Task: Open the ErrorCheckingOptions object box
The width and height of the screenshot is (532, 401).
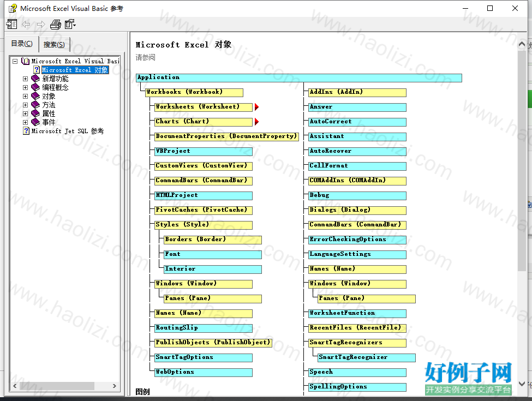Action: pyautogui.click(x=357, y=240)
